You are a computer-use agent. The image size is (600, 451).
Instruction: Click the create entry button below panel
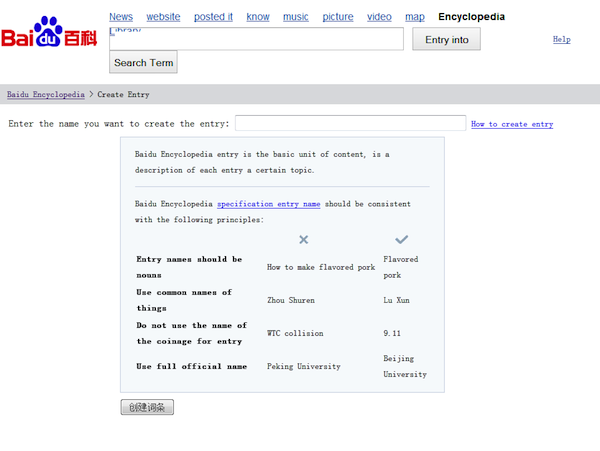[x=147, y=407]
